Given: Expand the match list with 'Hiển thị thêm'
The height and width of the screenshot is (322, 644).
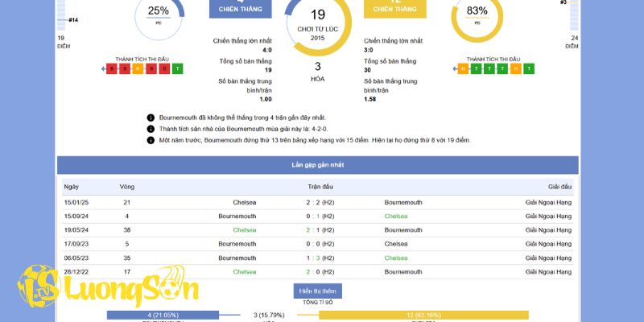Looking at the screenshot, I should [316, 291].
